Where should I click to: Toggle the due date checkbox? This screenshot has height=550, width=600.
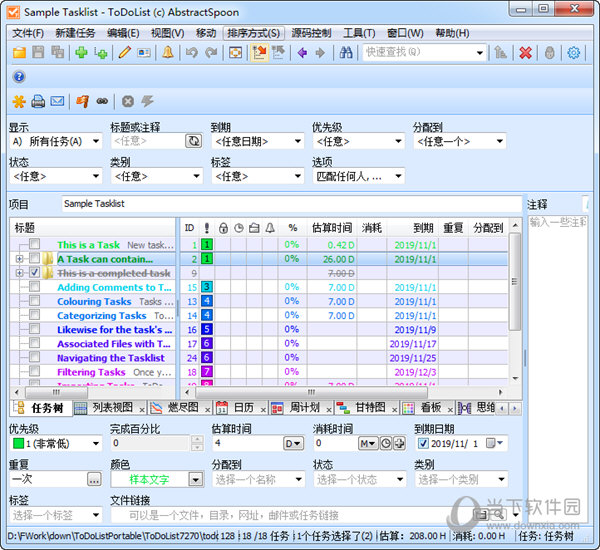pos(422,443)
